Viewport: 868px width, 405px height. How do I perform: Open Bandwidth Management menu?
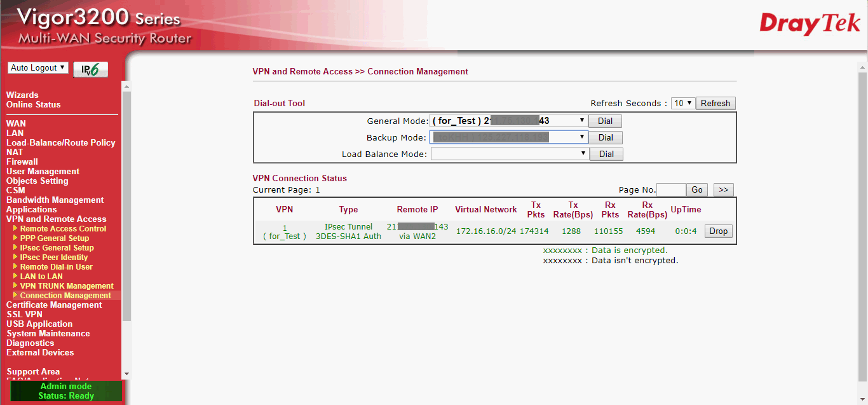pyautogui.click(x=55, y=200)
